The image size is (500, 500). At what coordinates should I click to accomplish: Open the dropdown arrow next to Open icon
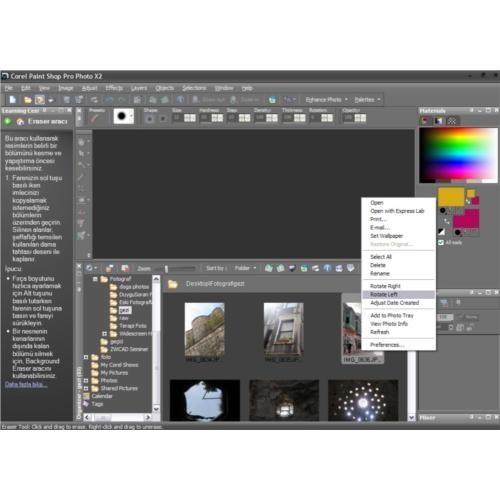pyautogui.click(x=51, y=100)
